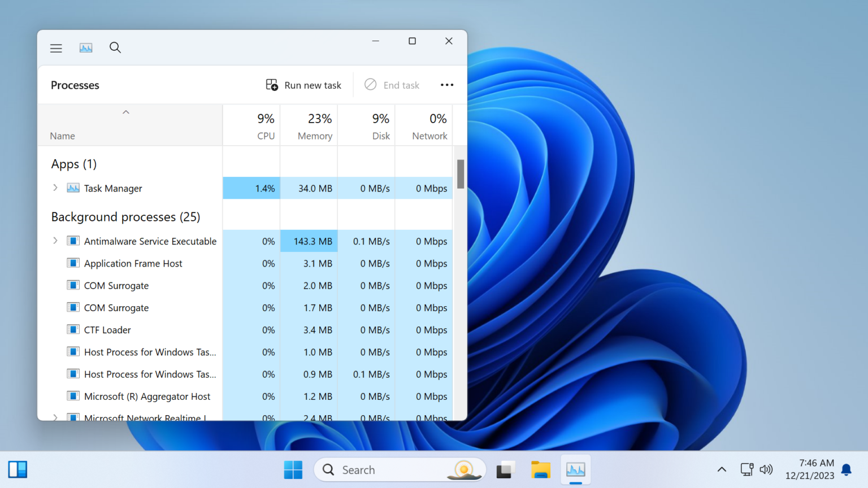The width and height of the screenshot is (868, 488).
Task: Click the Task Manager logo in the title bar
Action: point(85,48)
